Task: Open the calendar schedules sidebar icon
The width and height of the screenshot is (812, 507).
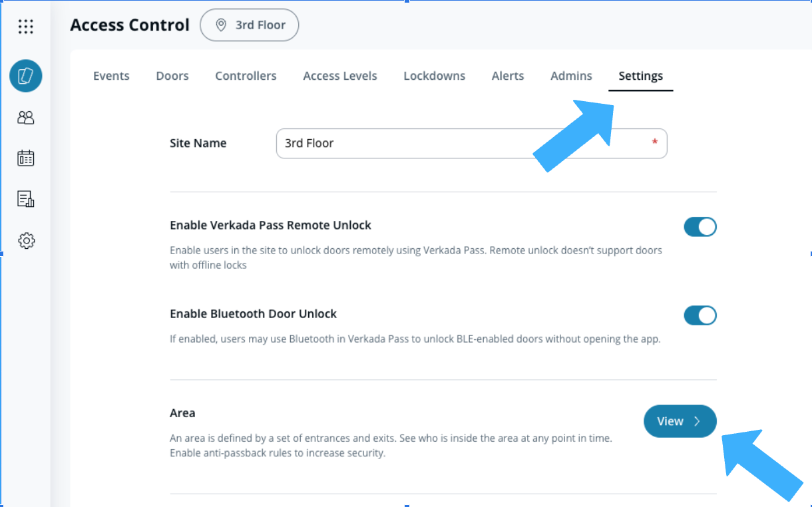Action: [x=26, y=158]
